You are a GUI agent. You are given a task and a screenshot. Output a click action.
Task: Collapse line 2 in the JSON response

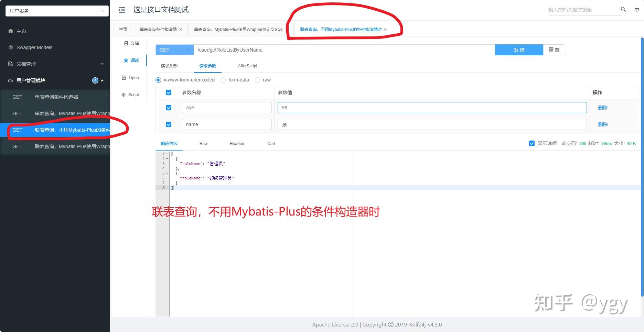point(168,159)
